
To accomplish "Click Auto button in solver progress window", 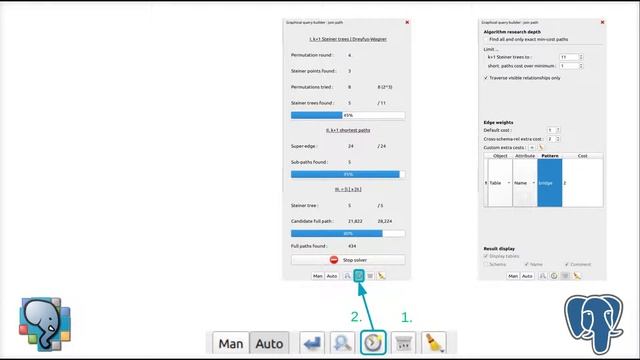I will [332, 276].
